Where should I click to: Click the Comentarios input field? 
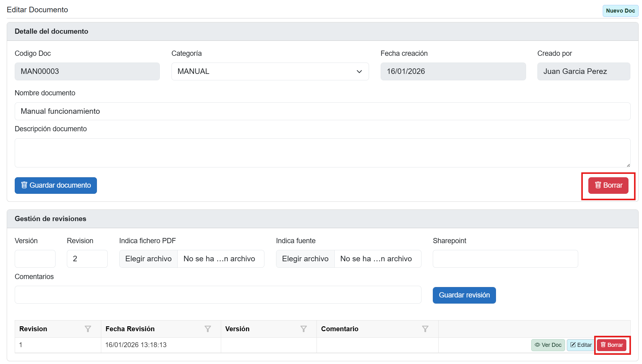tap(218, 295)
